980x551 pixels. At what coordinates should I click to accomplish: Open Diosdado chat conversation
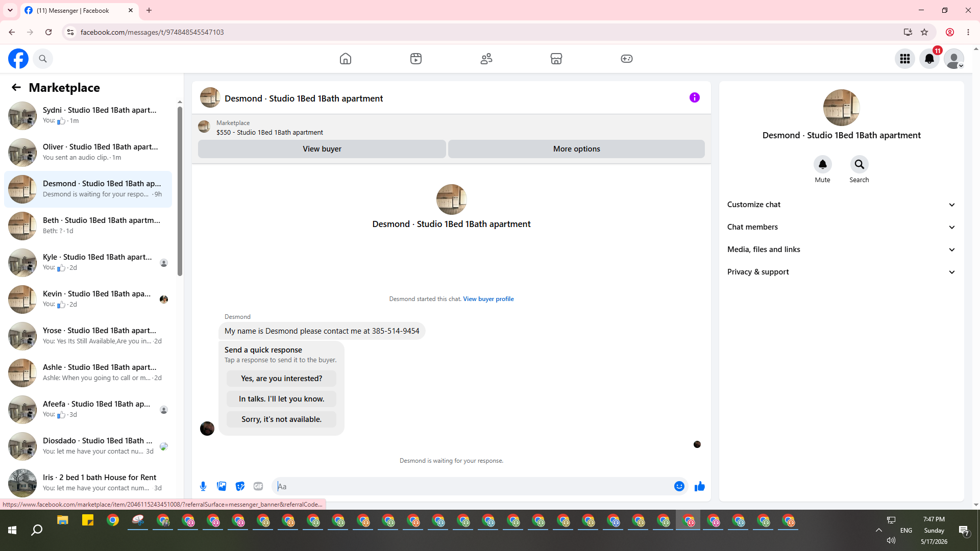pos(88,446)
